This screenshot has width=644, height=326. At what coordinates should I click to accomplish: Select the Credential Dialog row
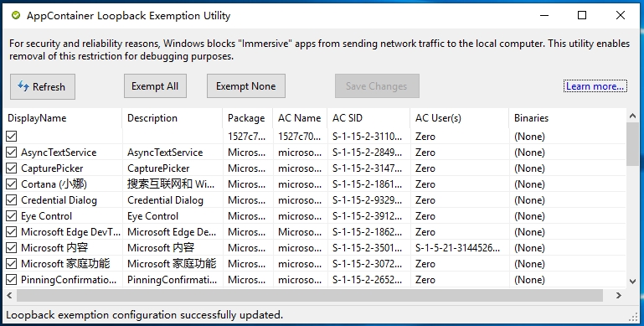(x=315, y=200)
